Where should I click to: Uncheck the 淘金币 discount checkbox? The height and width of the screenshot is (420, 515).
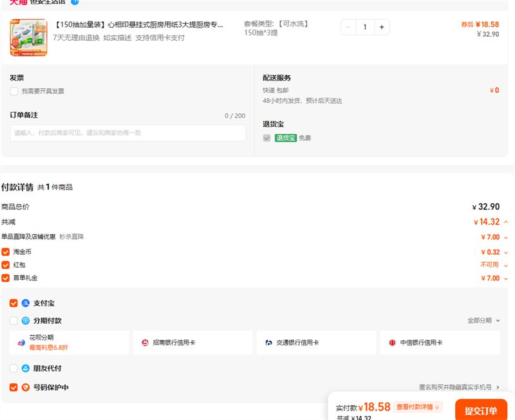[x=6, y=252]
